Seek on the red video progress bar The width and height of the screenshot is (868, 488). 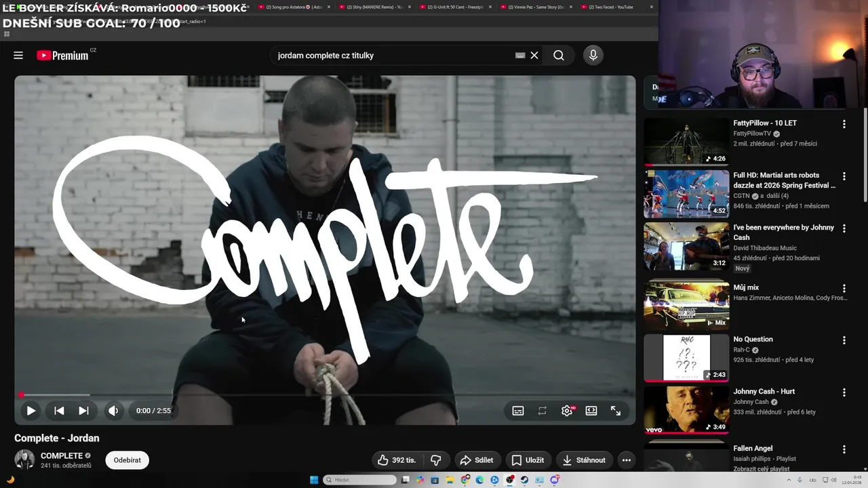(x=325, y=394)
